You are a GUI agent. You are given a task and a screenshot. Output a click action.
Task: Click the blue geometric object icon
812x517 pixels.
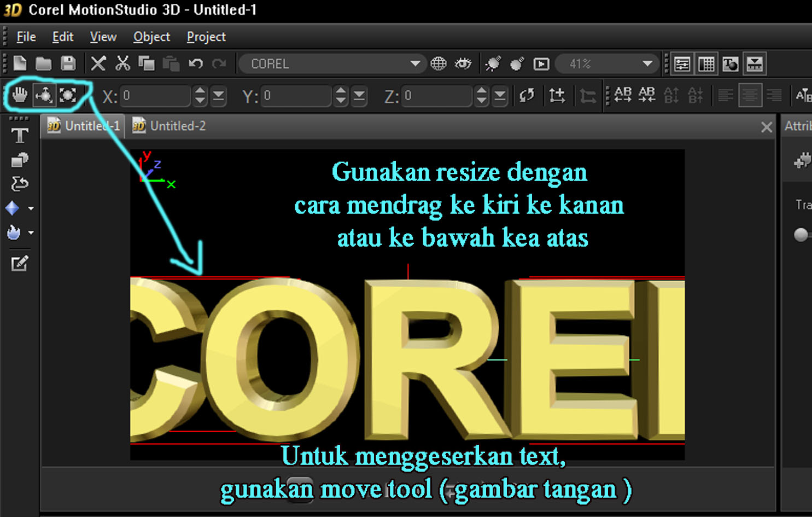13,208
